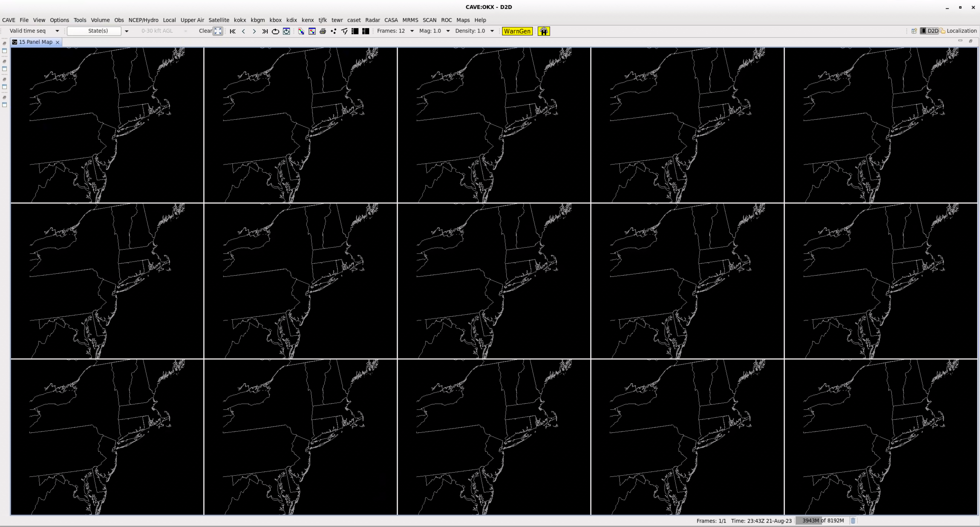The height and width of the screenshot is (527, 980).
Task: Click the map icon on 15 Panel Map tab
Action: coord(15,42)
